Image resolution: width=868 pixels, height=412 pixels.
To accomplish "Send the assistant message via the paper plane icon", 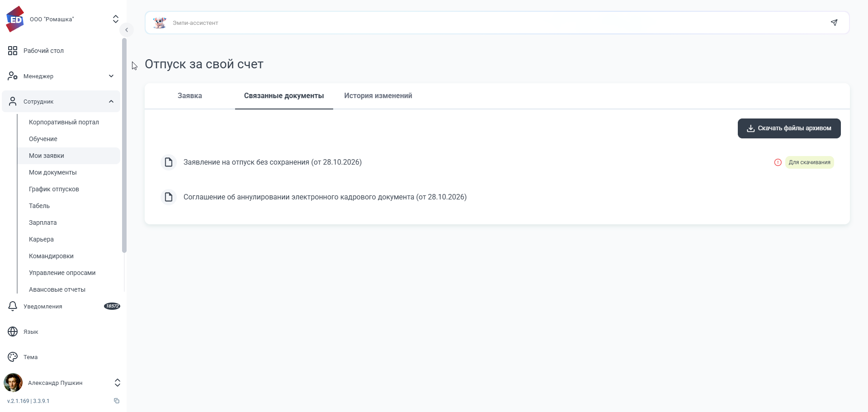I will [x=834, y=23].
